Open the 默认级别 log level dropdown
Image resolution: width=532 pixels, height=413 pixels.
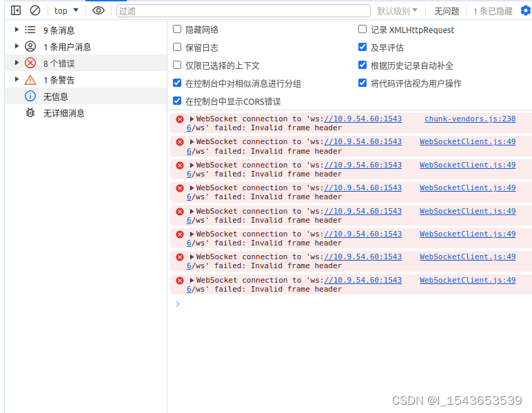pos(398,11)
